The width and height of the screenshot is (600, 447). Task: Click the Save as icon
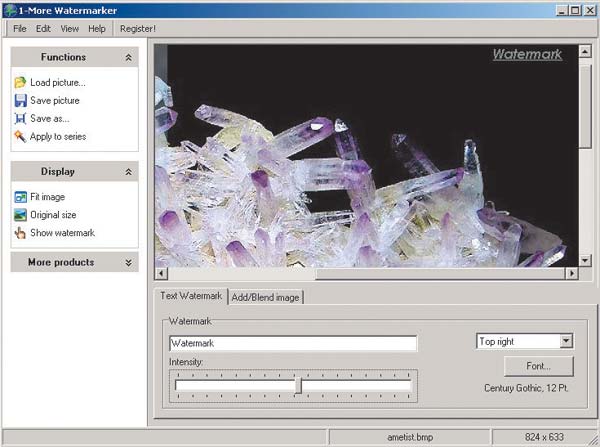pyautogui.click(x=20, y=118)
